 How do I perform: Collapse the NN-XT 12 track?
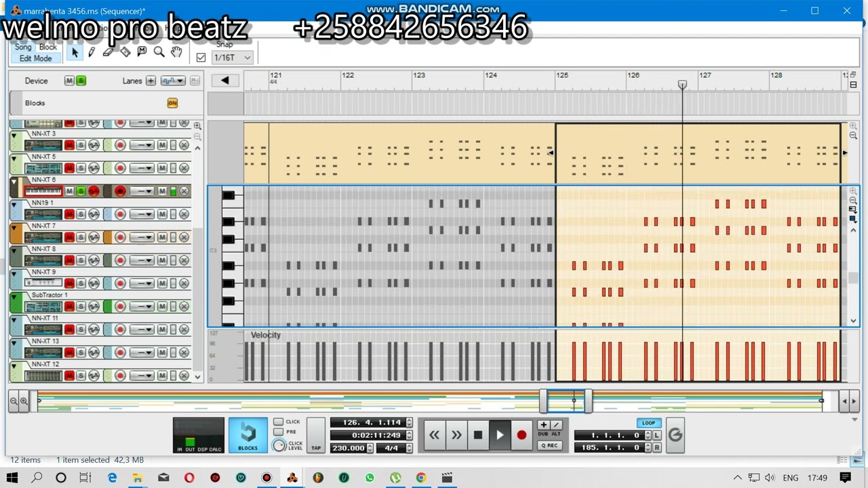pyautogui.click(x=14, y=366)
